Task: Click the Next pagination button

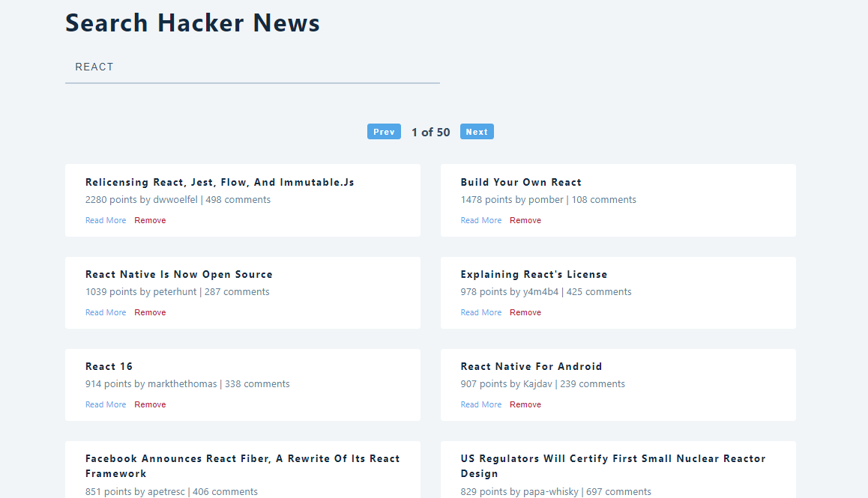Action: (x=477, y=131)
